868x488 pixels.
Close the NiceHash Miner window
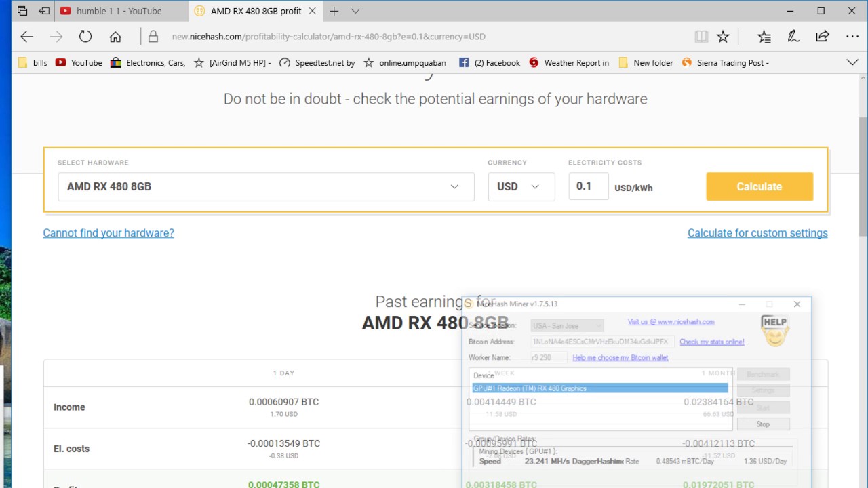[x=797, y=304]
